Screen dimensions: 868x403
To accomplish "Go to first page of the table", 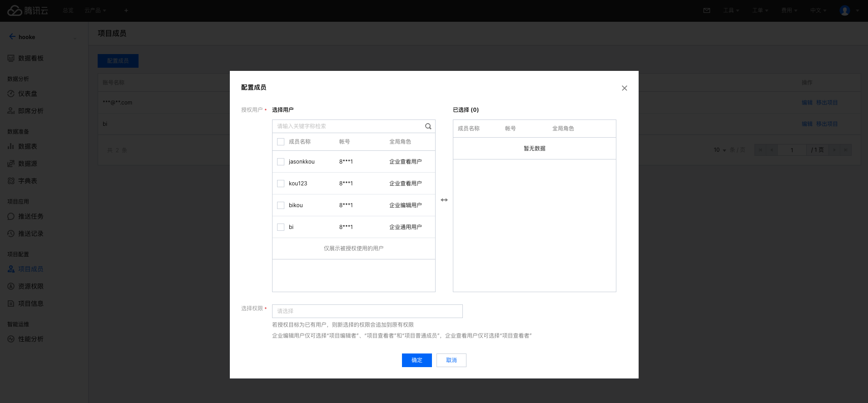I will pyautogui.click(x=760, y=150).
